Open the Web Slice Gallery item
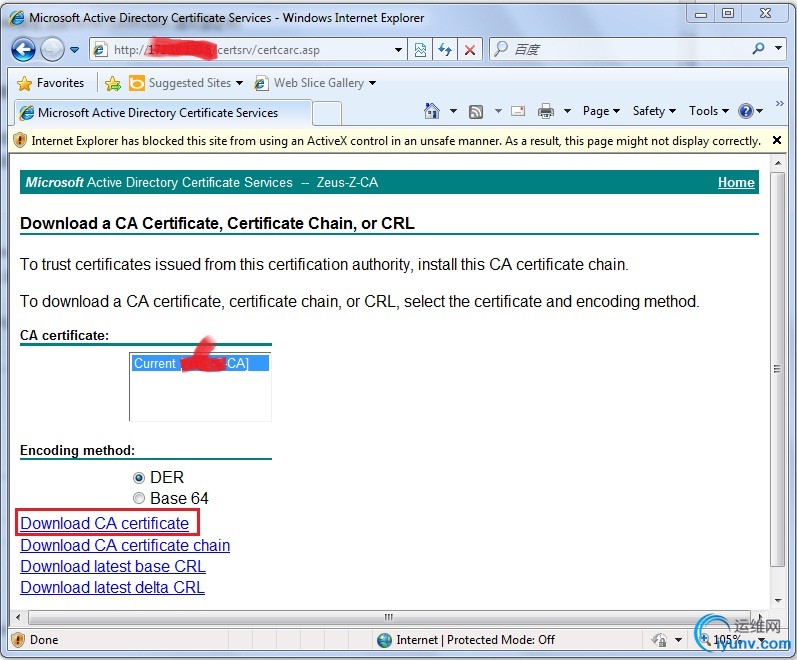The width and height of the screenshot is (797, 660). click(315, 83)
